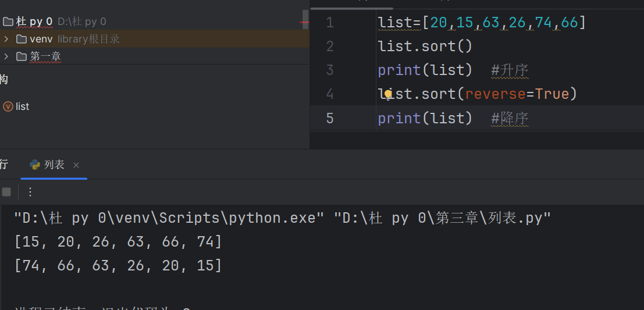644x310 pixels.
Task: Open the 列表.py file path in console
Action: point(442,218)
